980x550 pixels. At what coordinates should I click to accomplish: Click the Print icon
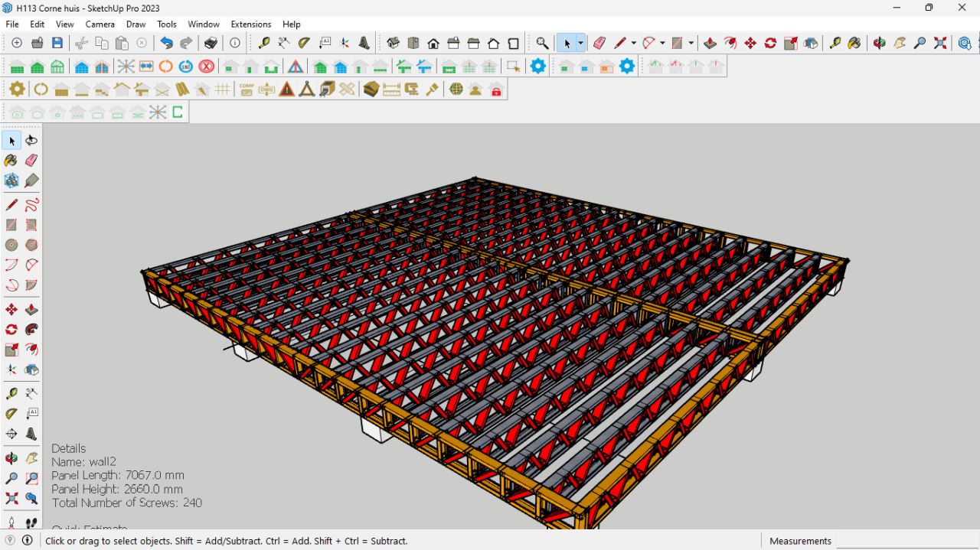coord(211,44)
